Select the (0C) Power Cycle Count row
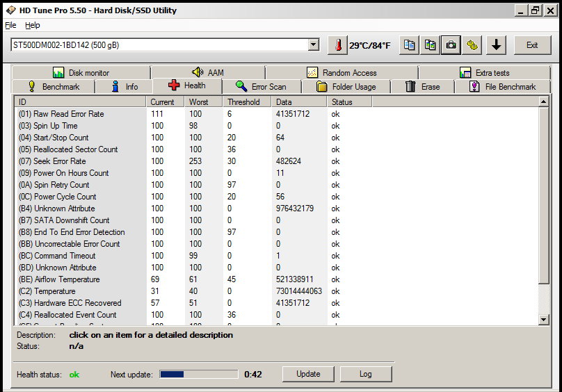Screen dimensions: 562x392 click(x=276, y=197)
